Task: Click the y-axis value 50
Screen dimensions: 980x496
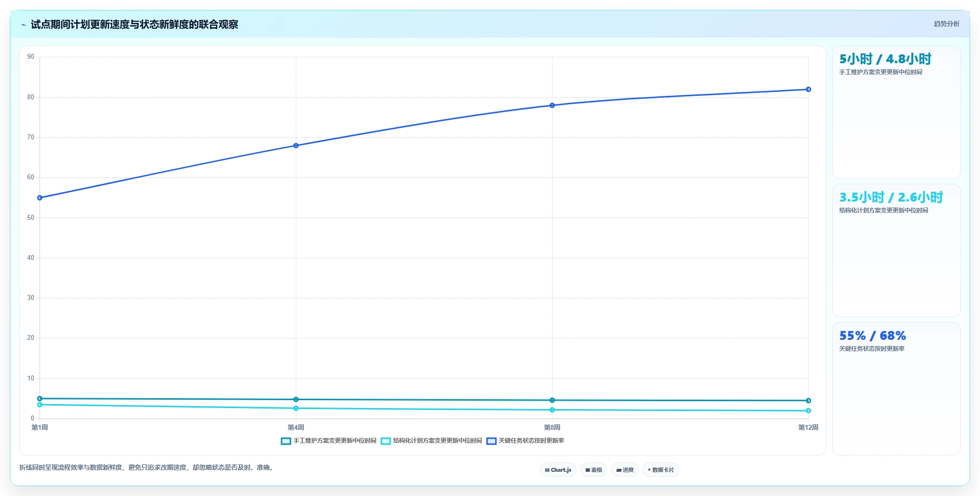Action: (31, 218)
